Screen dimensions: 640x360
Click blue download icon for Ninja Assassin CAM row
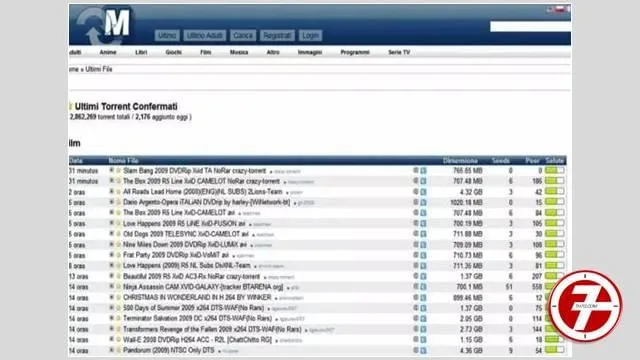tap(423, 287)
